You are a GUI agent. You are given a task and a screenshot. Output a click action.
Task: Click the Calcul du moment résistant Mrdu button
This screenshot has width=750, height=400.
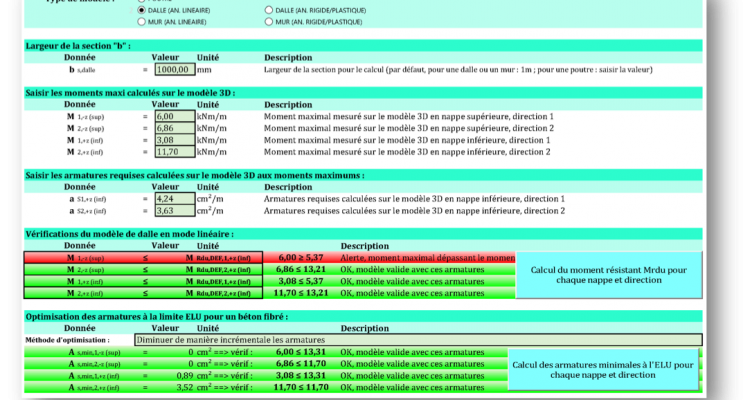(x=608, y=275)
